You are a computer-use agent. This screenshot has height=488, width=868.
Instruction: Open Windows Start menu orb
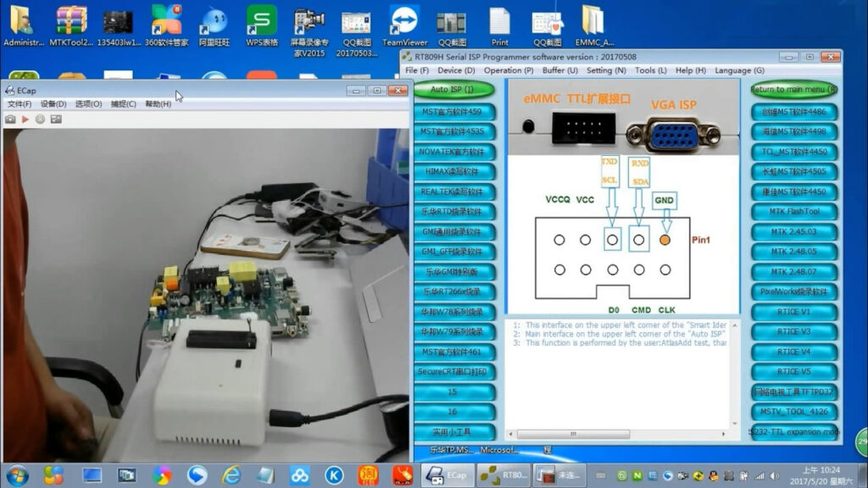[x=17, y=475]
